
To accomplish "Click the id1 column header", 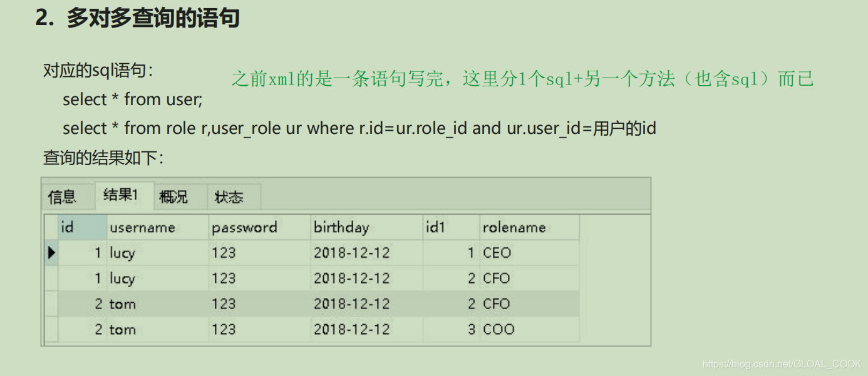I will (434, 227).
